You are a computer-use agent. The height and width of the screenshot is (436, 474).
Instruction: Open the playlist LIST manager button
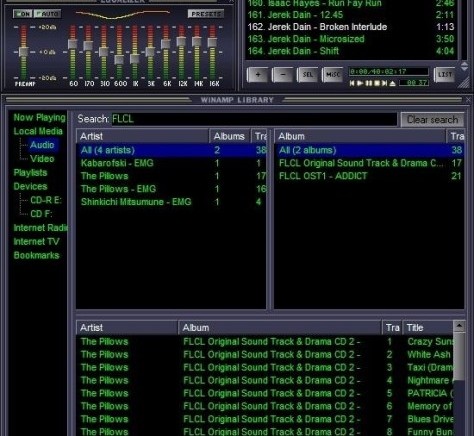click(445, 75)
